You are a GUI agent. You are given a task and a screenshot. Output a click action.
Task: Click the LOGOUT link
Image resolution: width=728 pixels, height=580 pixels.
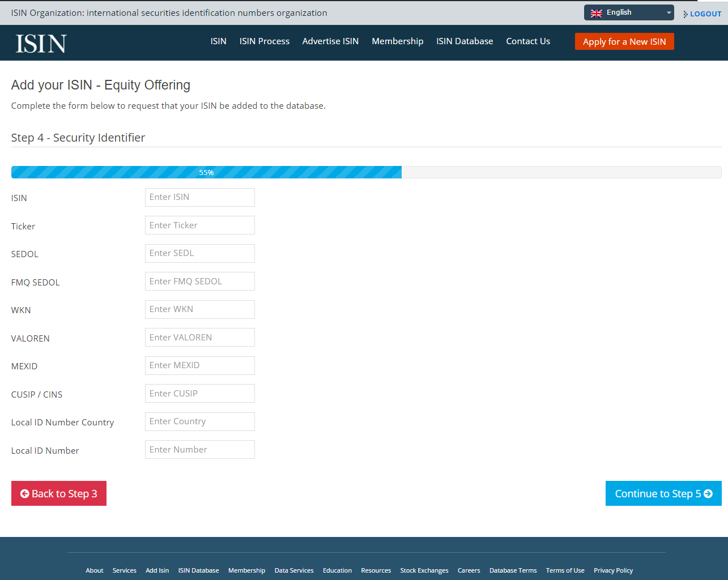point(705,14)
